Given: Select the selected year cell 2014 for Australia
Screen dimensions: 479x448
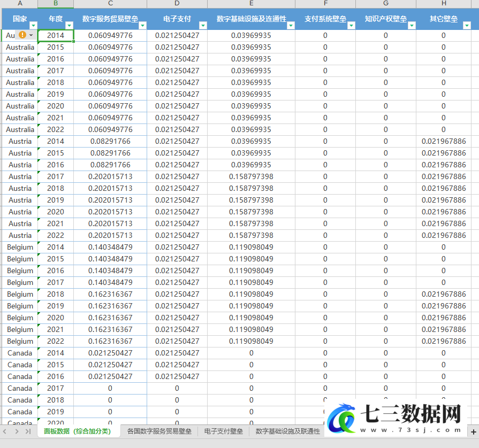Looking at the screenshot, I should 56,35.
